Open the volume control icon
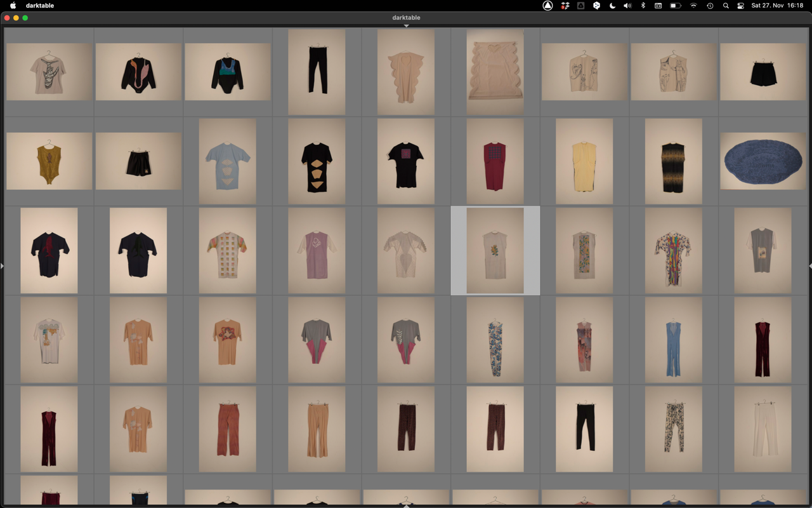This screenshot has height=508, width=812. (x=627, y=6)
